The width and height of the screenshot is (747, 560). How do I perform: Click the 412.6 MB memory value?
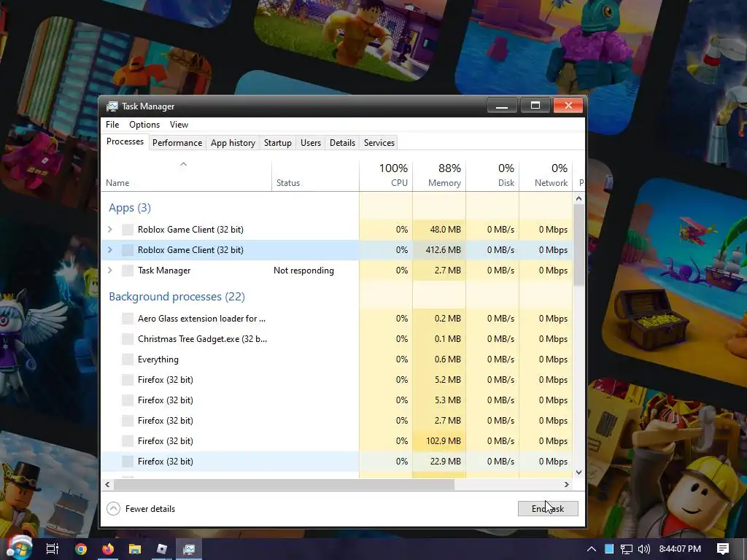[443, 250]
